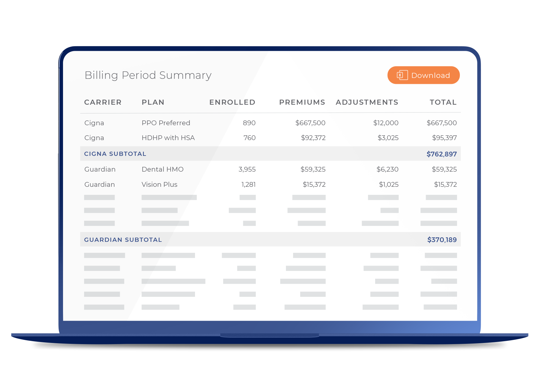The width and height of the screenshot is (541, 392).
Task: Sort by the PREMIUMS column header
Action: coord(302,102)
